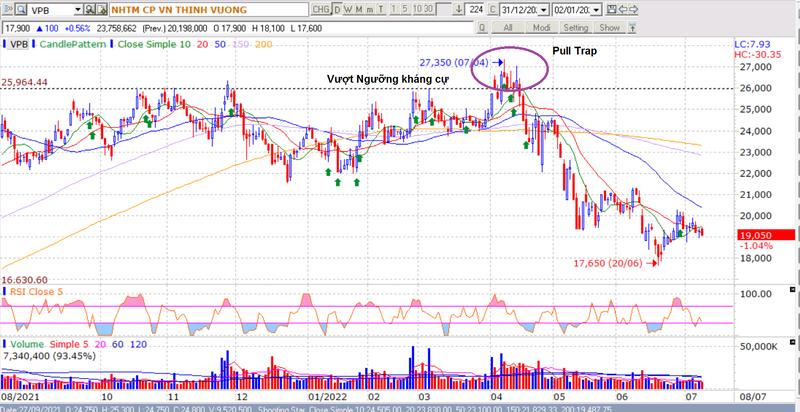Click the VPB symbol input box
Image resolution: width=800 pixels, height=412 pixels.
point(50,9)
